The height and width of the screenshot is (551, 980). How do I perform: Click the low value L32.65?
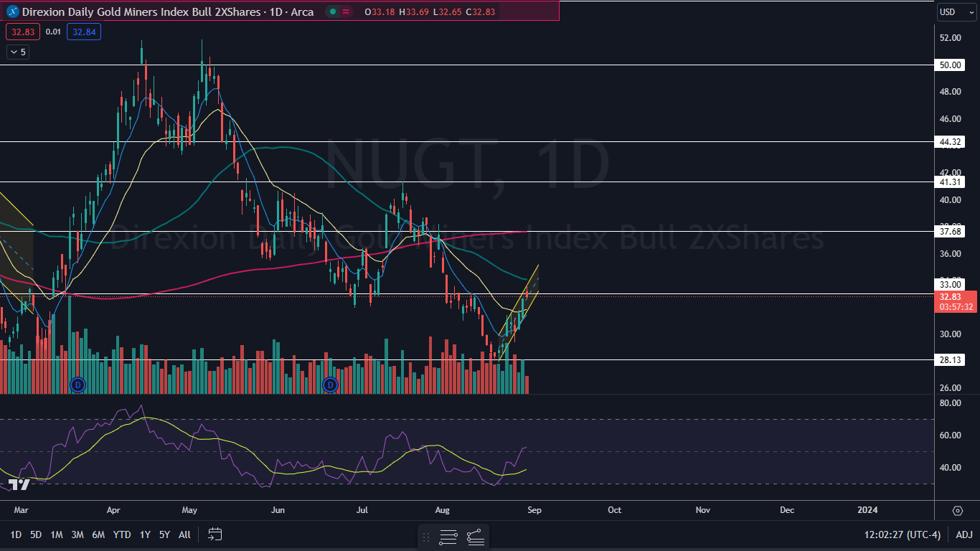pyautogui.click(x=446, y=11)
